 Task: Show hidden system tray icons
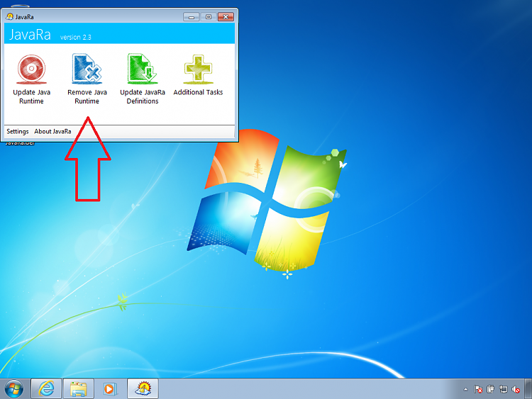[x=466, y=390]
